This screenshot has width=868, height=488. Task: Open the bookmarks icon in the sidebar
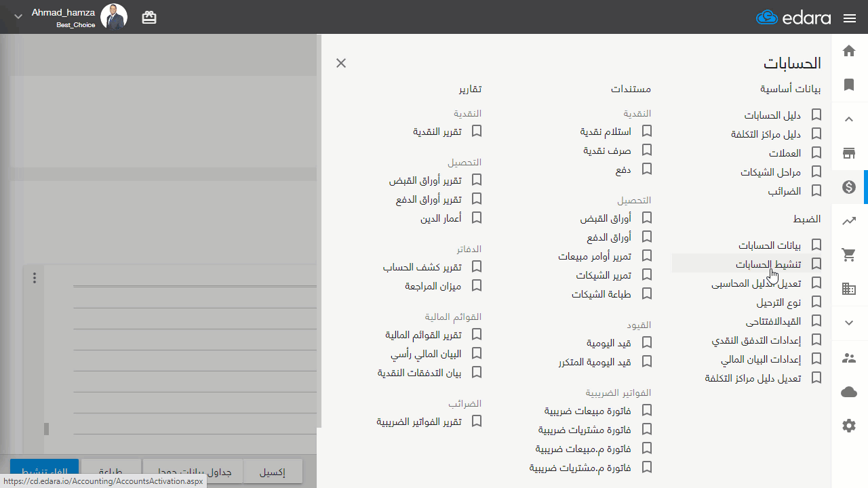point(849,85)
